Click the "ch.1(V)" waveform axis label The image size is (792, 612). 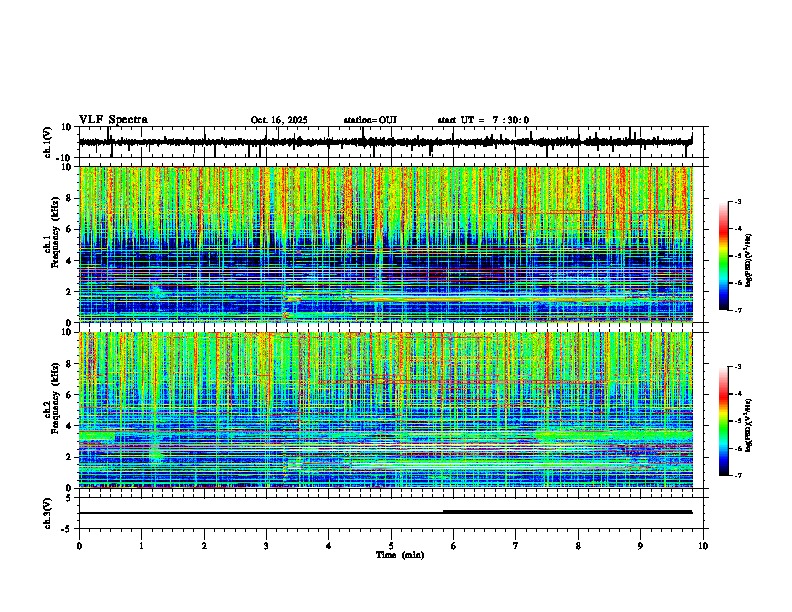tap(48, 142)
